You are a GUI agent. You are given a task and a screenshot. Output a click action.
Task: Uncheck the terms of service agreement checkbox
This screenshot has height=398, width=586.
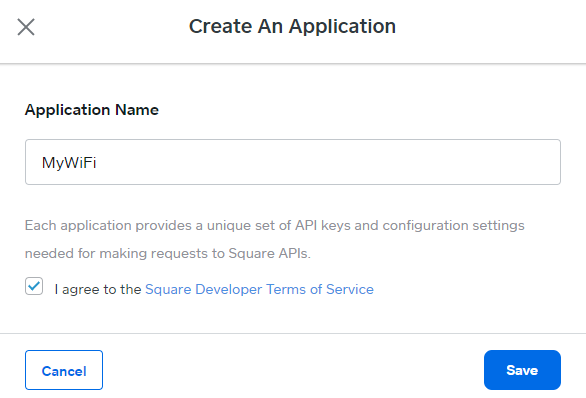click(x=34, y=286)
